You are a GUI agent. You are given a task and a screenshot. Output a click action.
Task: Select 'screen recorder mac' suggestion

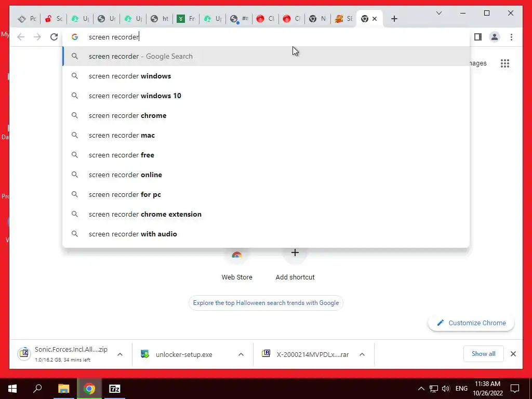click(266, 135)
